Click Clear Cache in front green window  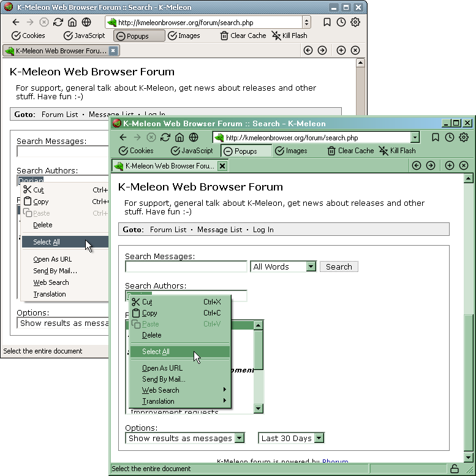coord(350,151)
